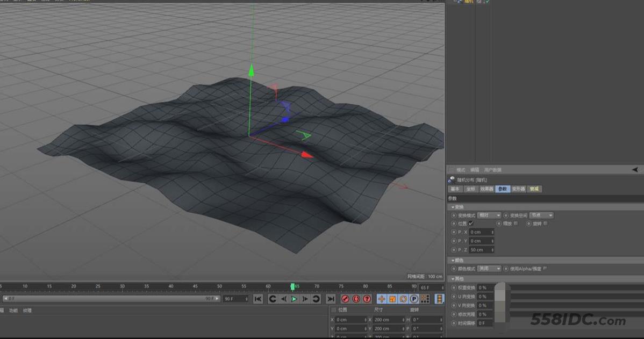Click the 权重变换 slider bar
Image resolution: width=644 pixels, height=339 pixels.
click(x=577, y=288)
